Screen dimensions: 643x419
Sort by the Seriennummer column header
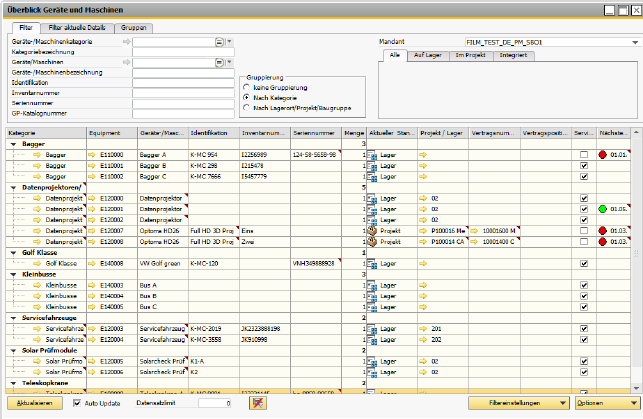(x=316, y=133)
